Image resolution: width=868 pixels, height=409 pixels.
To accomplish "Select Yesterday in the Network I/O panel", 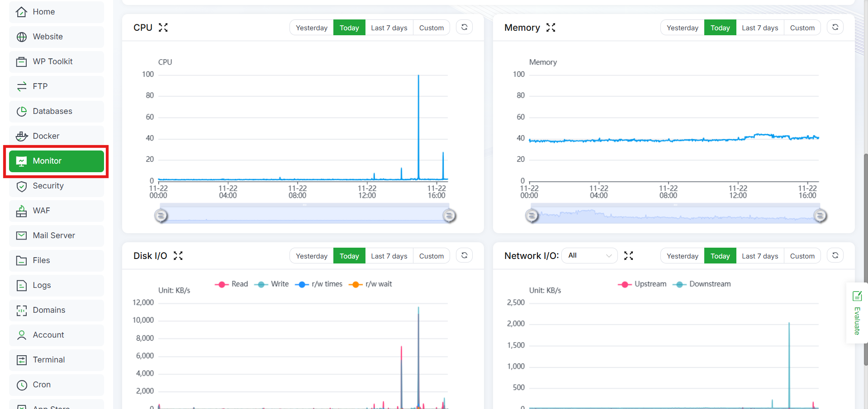I will (x=683, y=256).
